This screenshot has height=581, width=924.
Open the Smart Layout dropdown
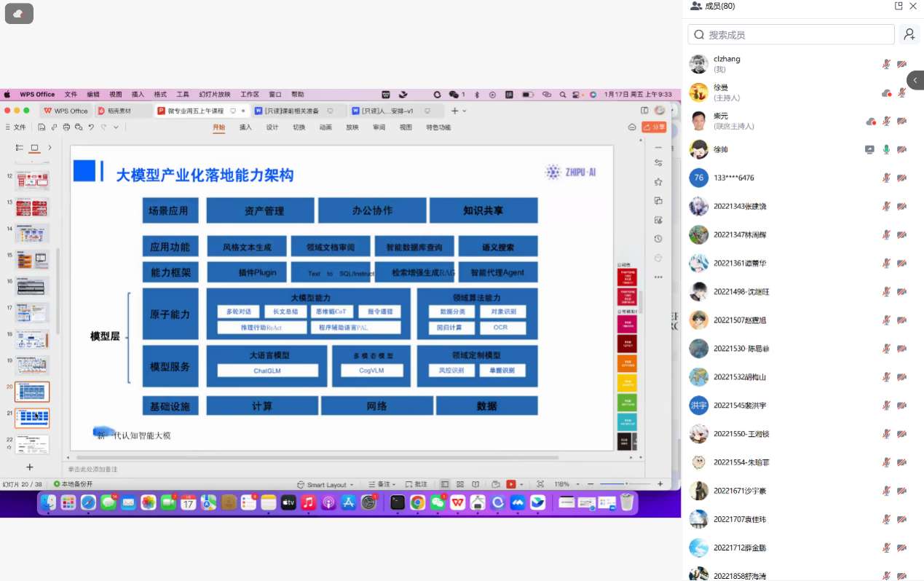[x=325, y=485]
